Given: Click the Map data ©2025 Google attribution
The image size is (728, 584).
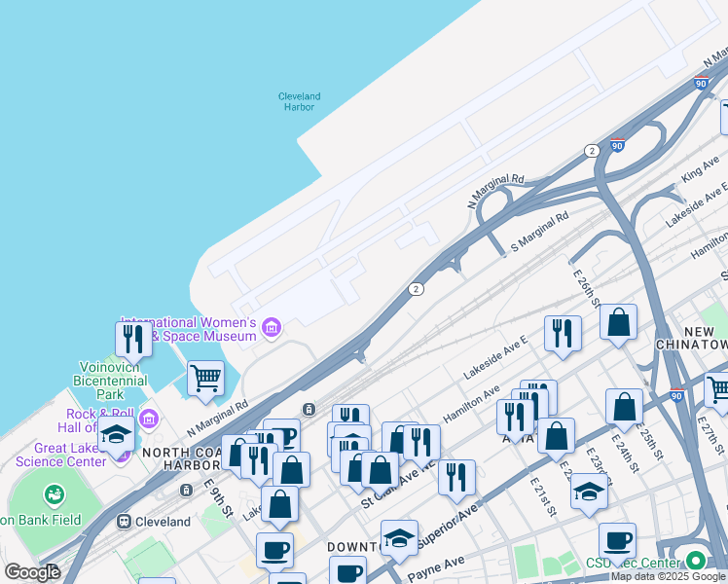Looking at the screenshot, I should (x=669, y=577).
